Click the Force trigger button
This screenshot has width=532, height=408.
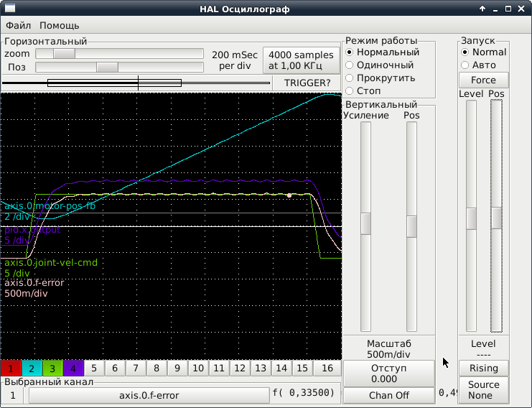(483, 80)
